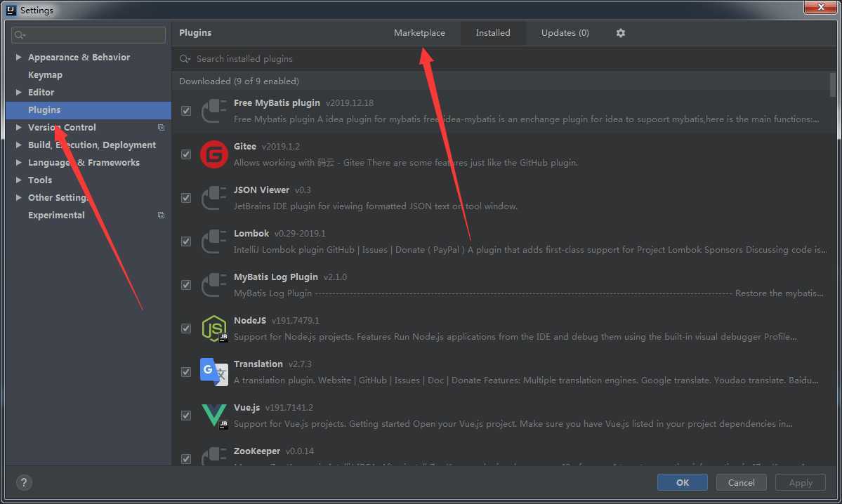
Task: Select Plugins in settings tree
Action: tap(44, 110)
